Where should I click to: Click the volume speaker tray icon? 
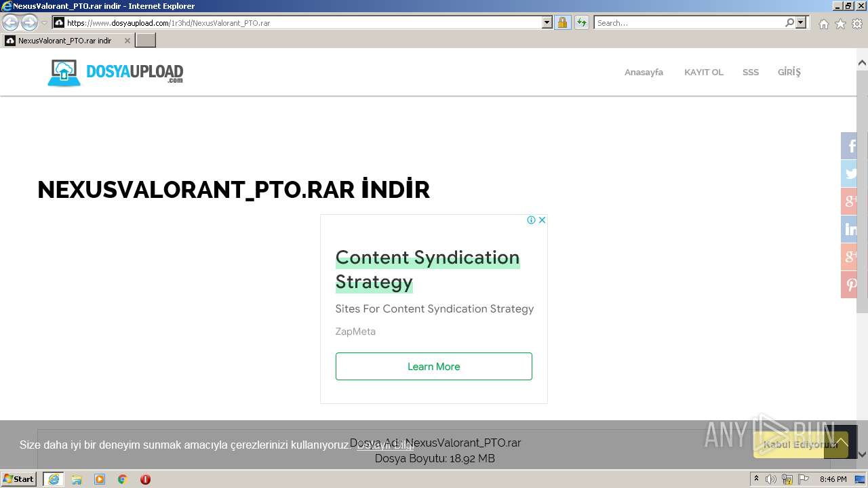[x=771, y=479]
